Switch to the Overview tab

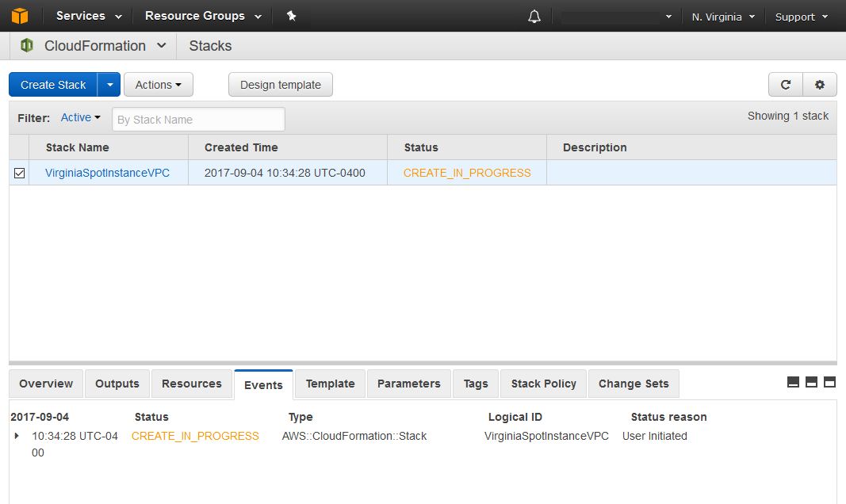click(x=46, y=384)
